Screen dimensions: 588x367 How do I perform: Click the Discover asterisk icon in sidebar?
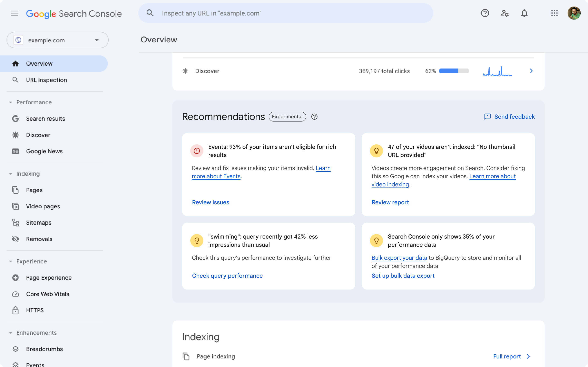tap(16, 134)
